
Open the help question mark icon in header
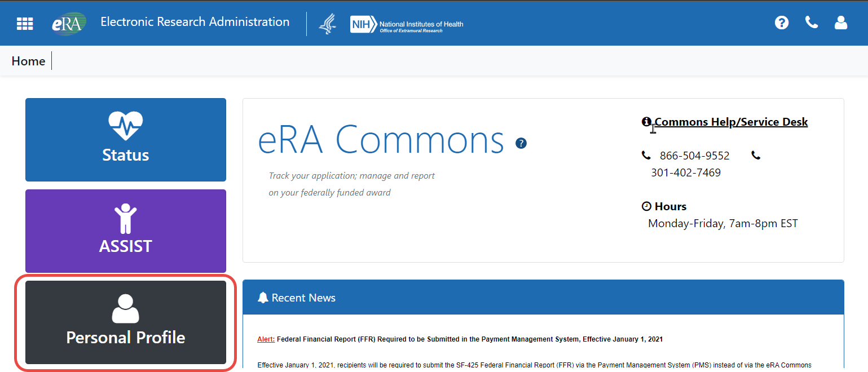tap(782, 23)
